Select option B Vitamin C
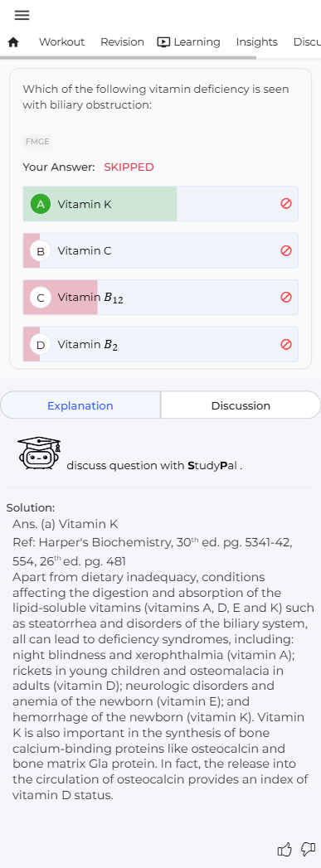Viewport: 321px width, 868px height. click(161, 250)
